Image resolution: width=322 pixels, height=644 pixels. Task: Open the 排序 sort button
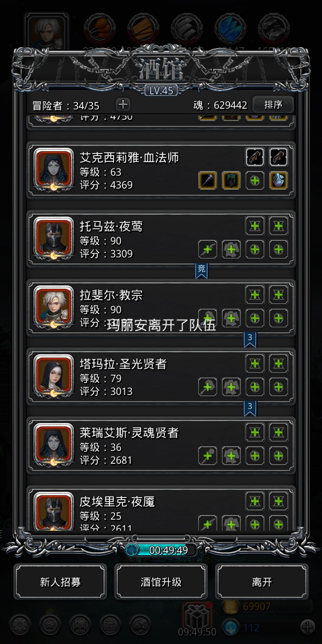273,105
